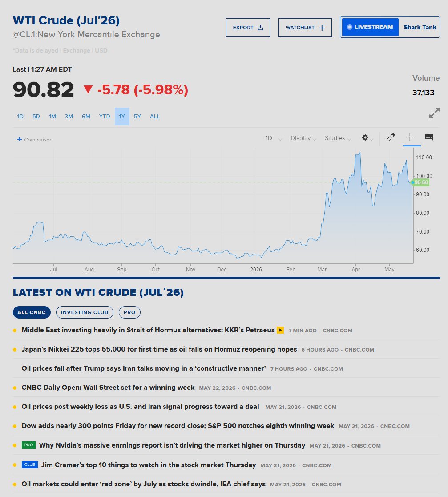Play video icon on Petraeus headline
The height and width of the screenshot is (497, 448).
click(x=280, y=330)
